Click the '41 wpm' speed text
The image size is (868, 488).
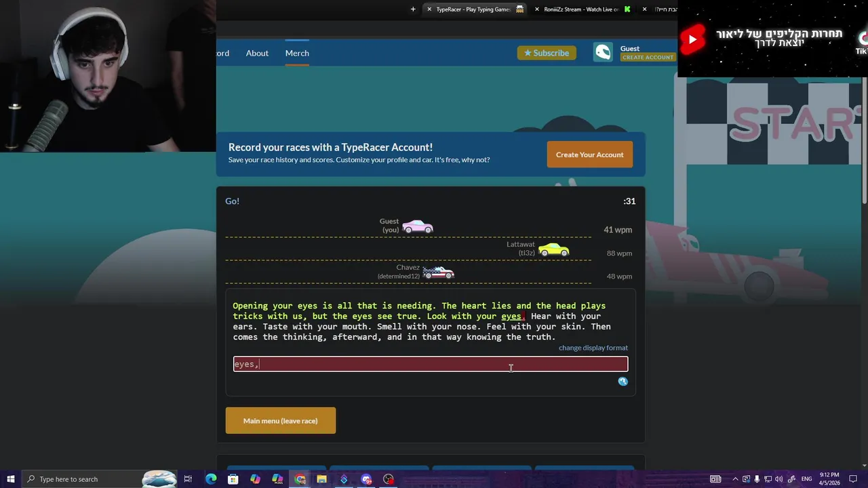(618, 230)
